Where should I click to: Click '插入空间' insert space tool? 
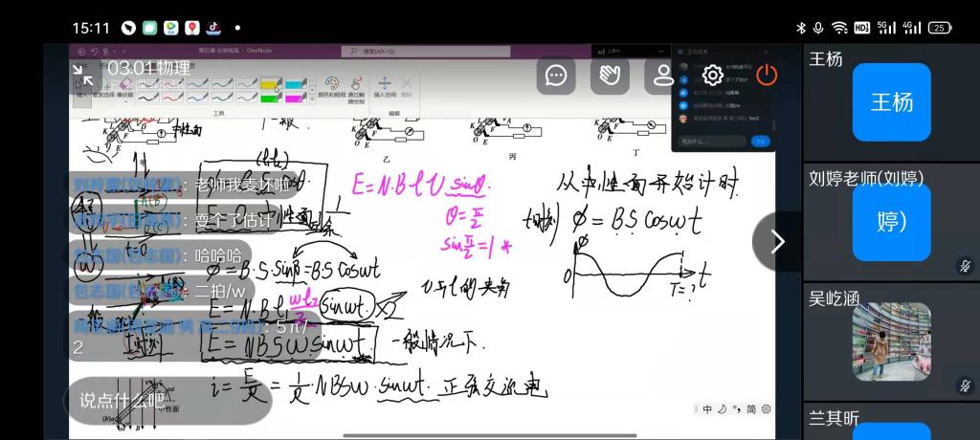click(385, 87)
